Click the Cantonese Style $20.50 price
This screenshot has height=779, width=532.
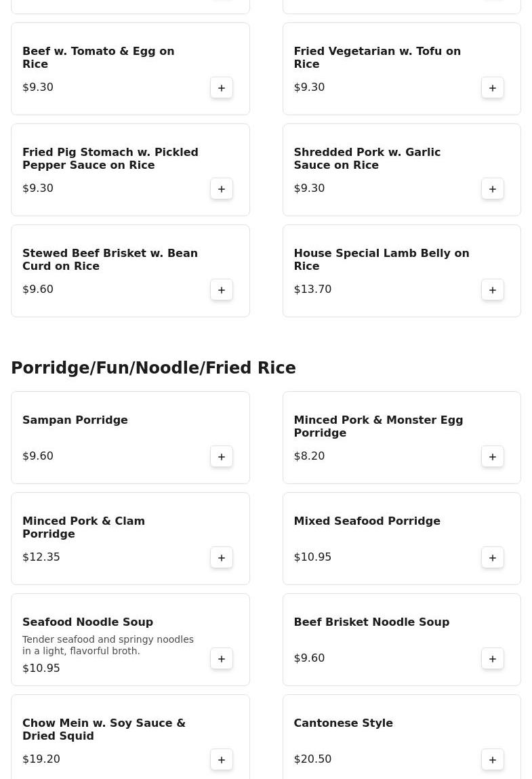coord(312,759)
